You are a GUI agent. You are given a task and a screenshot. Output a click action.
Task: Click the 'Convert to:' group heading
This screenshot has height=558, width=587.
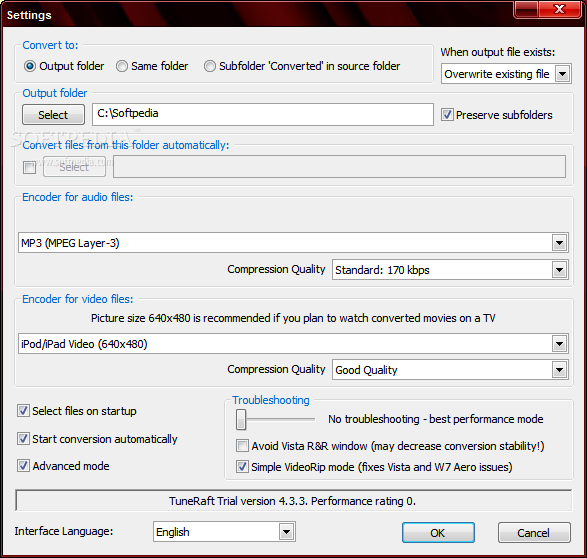tap(51, 45)
